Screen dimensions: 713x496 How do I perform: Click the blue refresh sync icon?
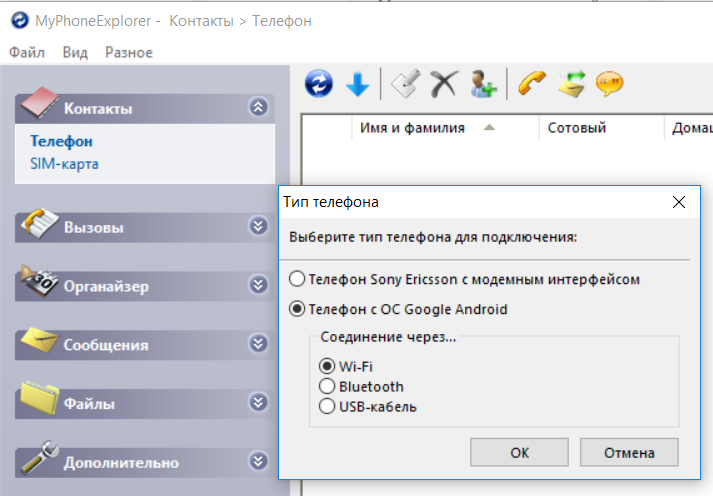tap(319, 85)
